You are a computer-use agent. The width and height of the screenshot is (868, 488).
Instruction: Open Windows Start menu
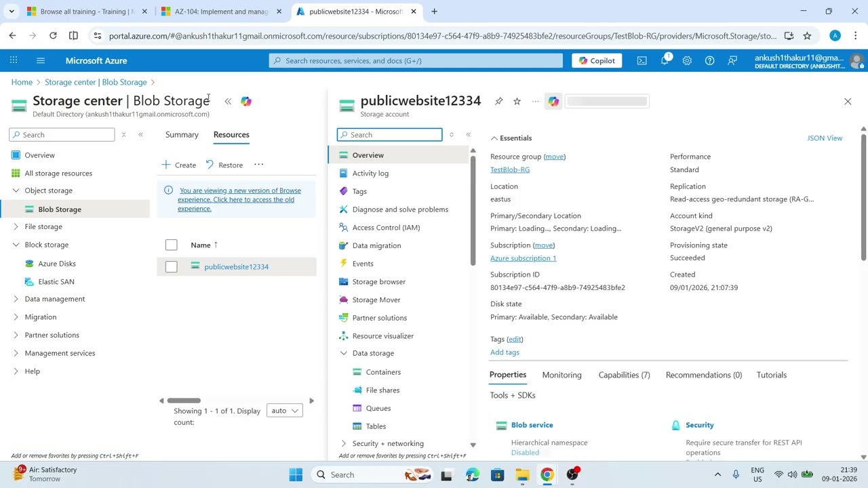click(x=296, y=474)
